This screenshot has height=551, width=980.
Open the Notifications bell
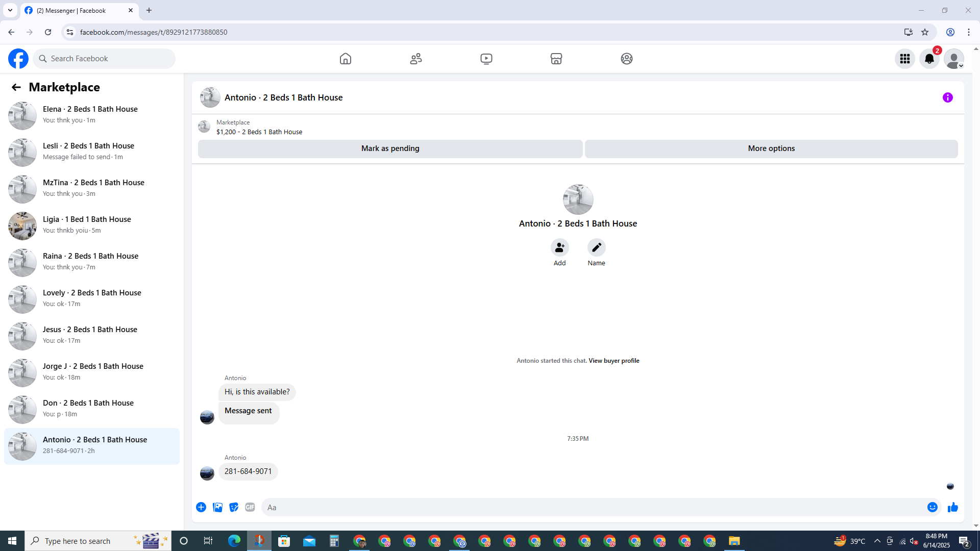929,59
